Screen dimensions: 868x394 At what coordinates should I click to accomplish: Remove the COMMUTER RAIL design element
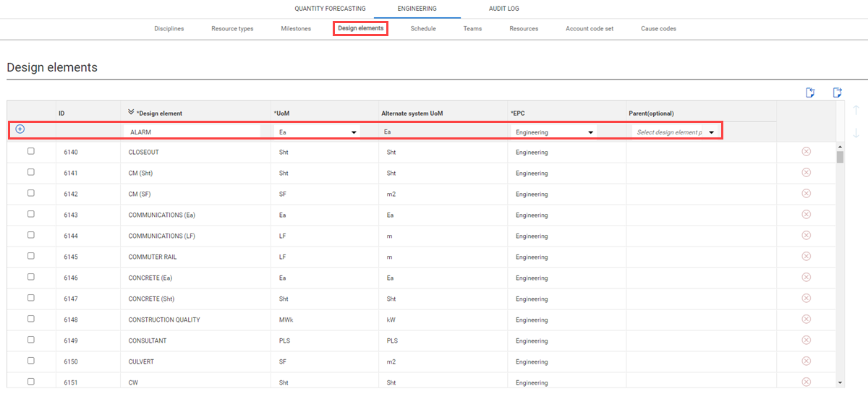806,257
